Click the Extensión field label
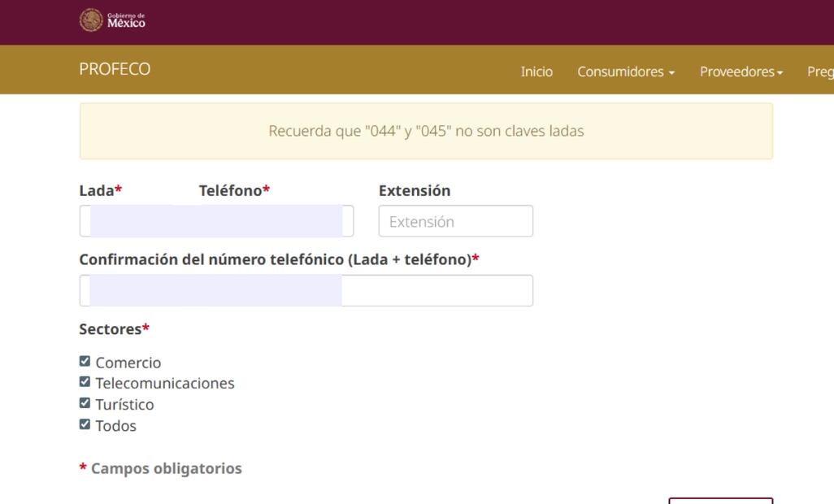 pos(414,190)
